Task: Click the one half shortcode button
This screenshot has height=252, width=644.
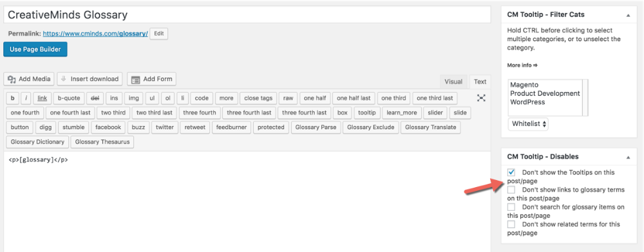Action: pos(315,98)
